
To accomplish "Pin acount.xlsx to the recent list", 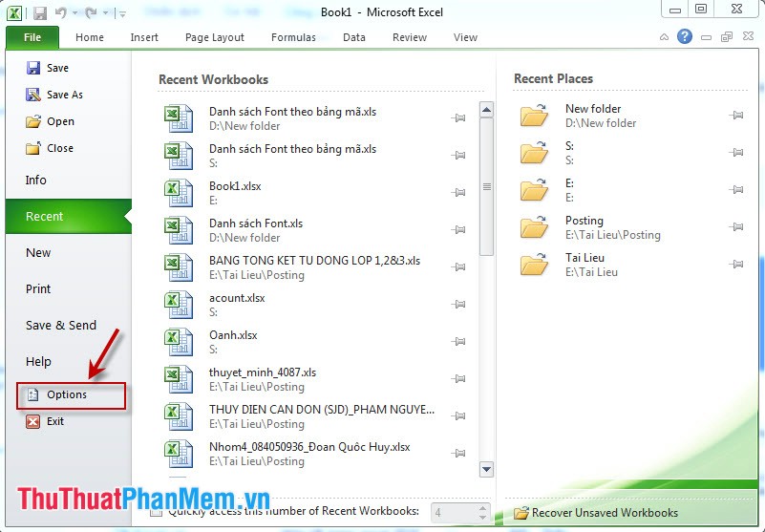I will tap(458, 305).
